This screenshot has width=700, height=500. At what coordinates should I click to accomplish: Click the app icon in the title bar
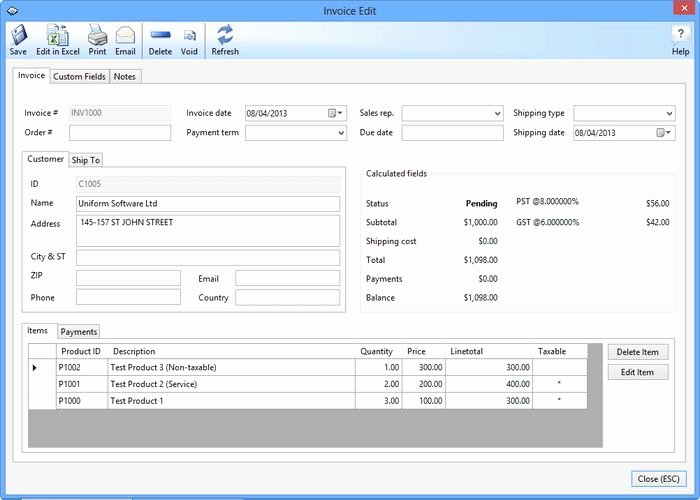coord(12,10)
